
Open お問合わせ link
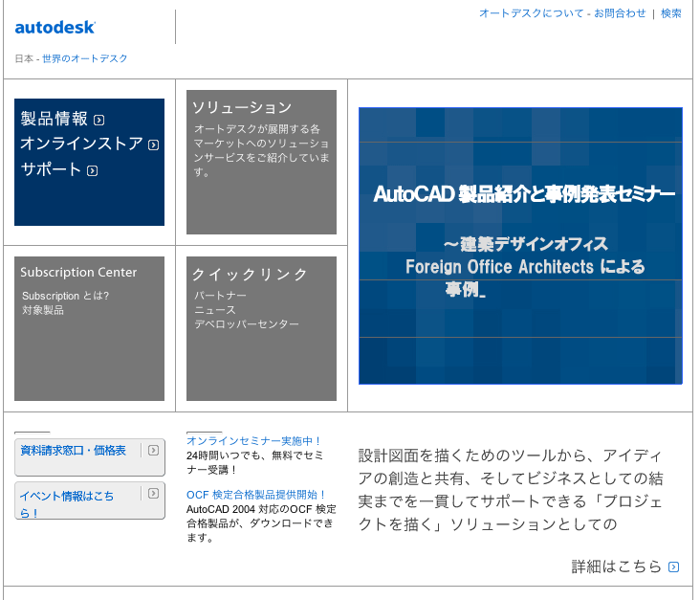pyautogui.click(x=620, y=13)
